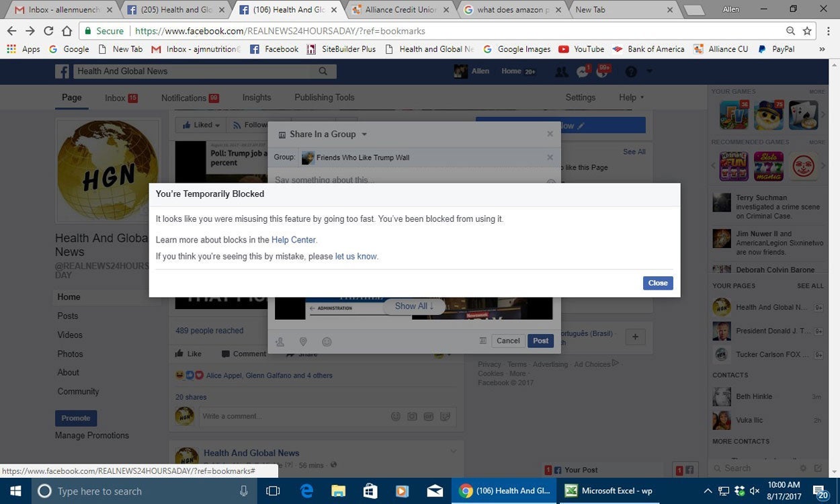Open the quick help question icon
Screen dimensions: 840x504
point(631,71)
